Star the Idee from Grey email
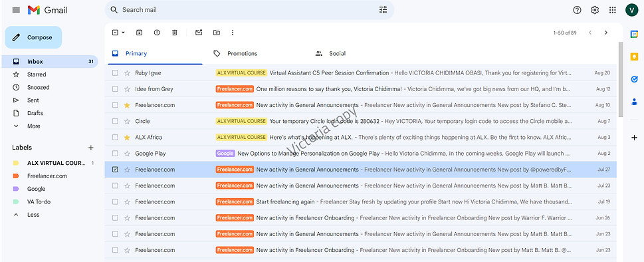644x262 pixels. (x=127, y=89)
